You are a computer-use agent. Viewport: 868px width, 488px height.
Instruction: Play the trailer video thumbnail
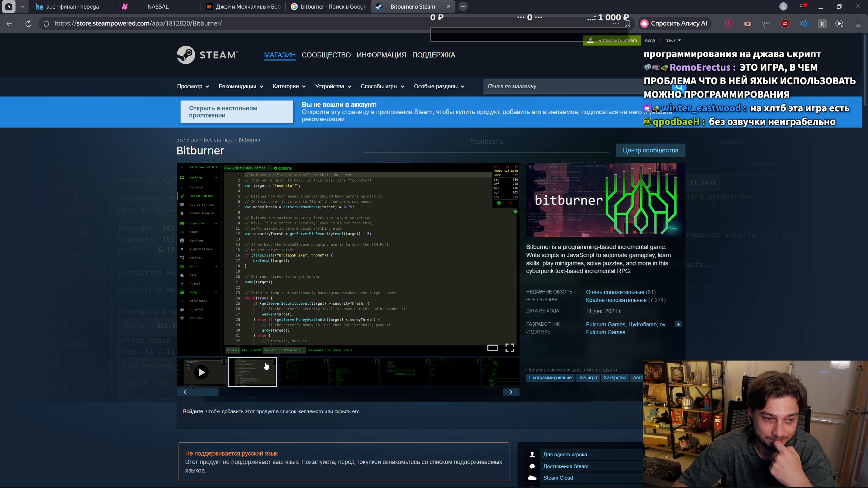202,372
